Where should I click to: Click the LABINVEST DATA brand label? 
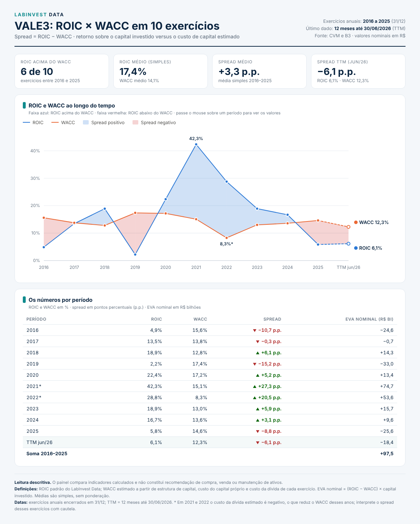click(39, 15)
